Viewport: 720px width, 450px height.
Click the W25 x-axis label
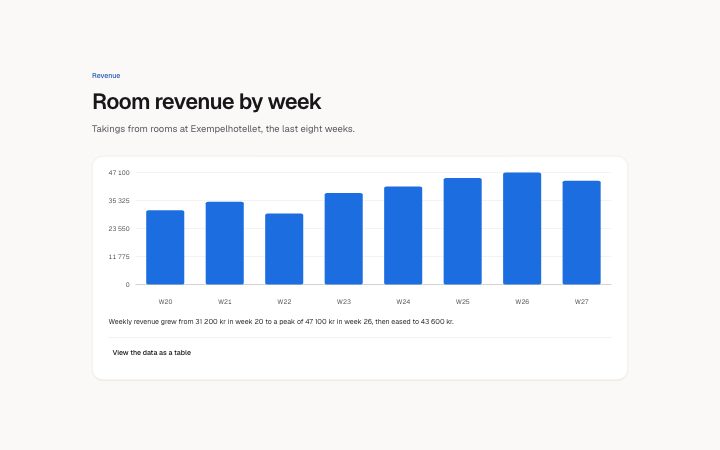tap(462, 302)
